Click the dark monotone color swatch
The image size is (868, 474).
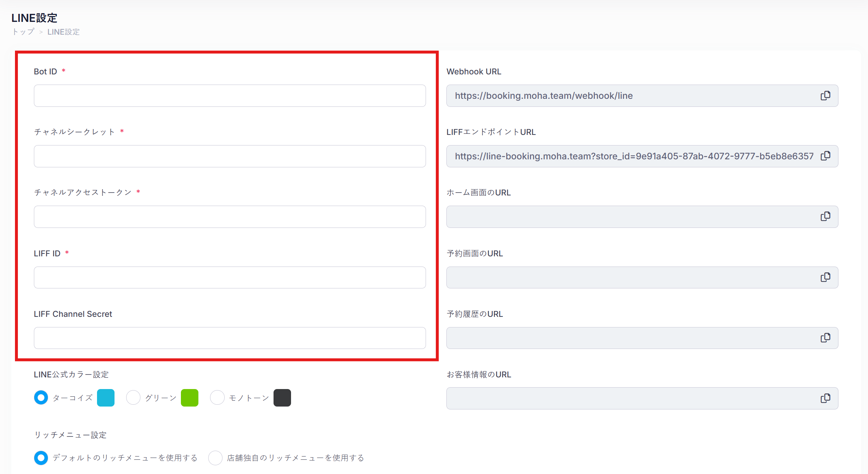pos(282,397)
